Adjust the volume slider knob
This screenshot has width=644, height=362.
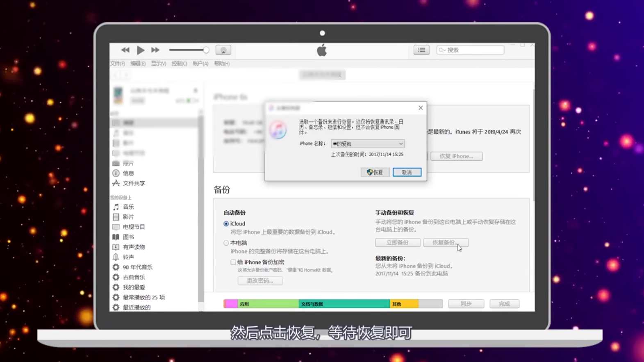[x=206, y=50]
